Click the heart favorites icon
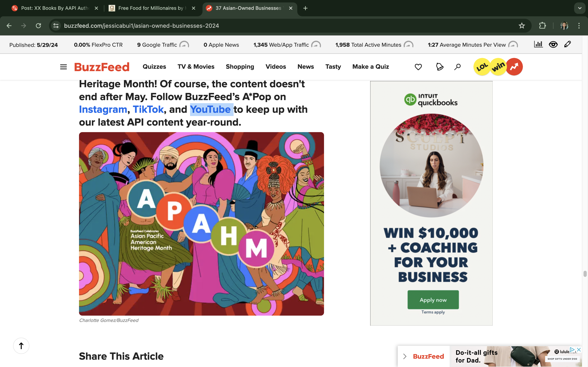The image size is (588, 367). pos(418,67)
